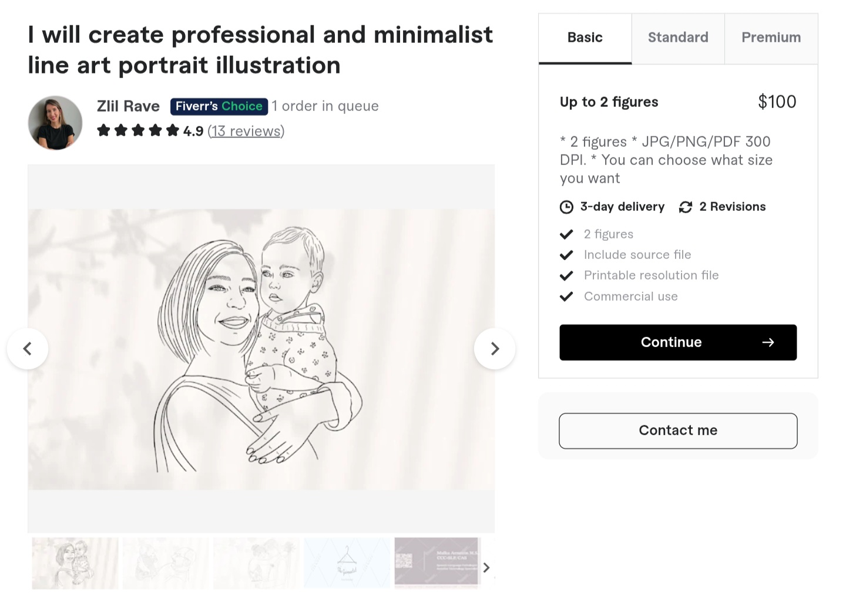
Task: Click the 3-day delivery clock icon
Action: pos(566,207)
